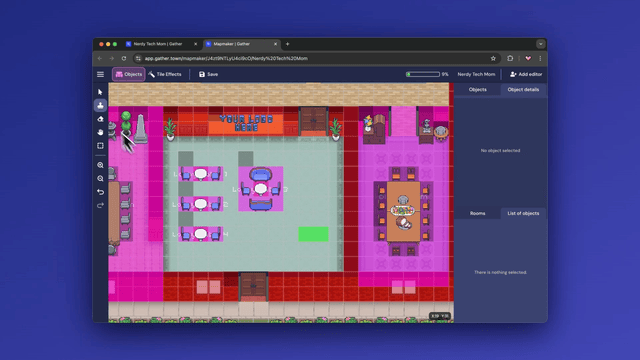Open the hamburger menu
Image resolution: width=640 pixels, height=360 pixels.
[100, 74]
